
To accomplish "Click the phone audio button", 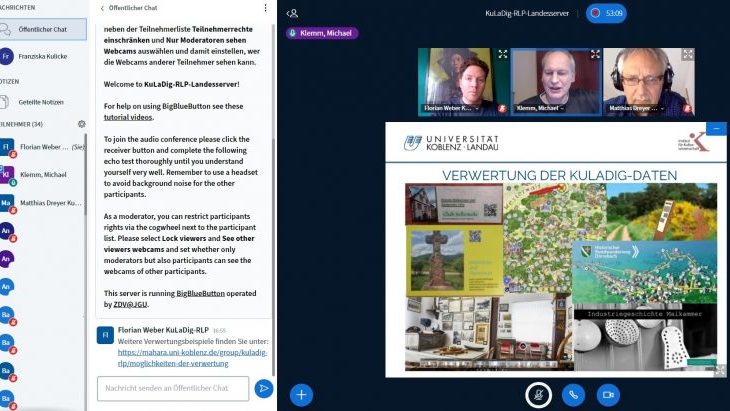I will [x=573, y=394].
